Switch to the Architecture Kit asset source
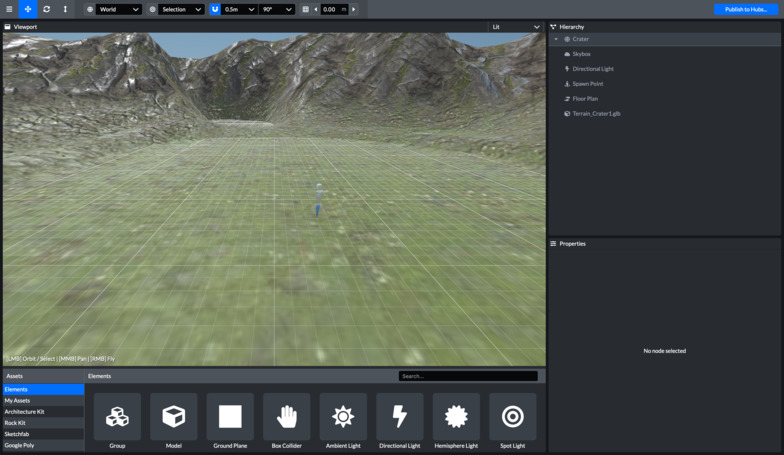This screenshot has height=455, width=784. (x=42, y=412)
